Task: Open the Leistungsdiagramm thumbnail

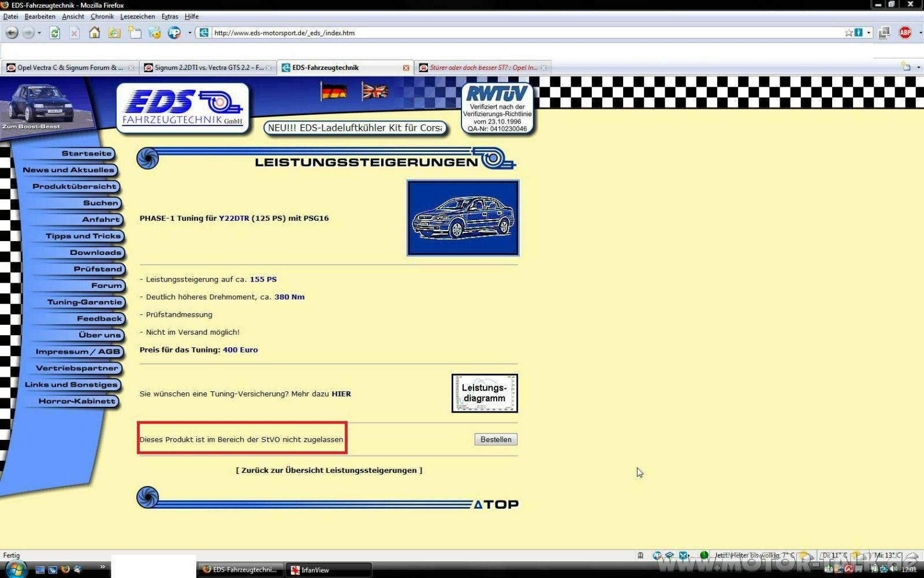Action: [485, 393]
